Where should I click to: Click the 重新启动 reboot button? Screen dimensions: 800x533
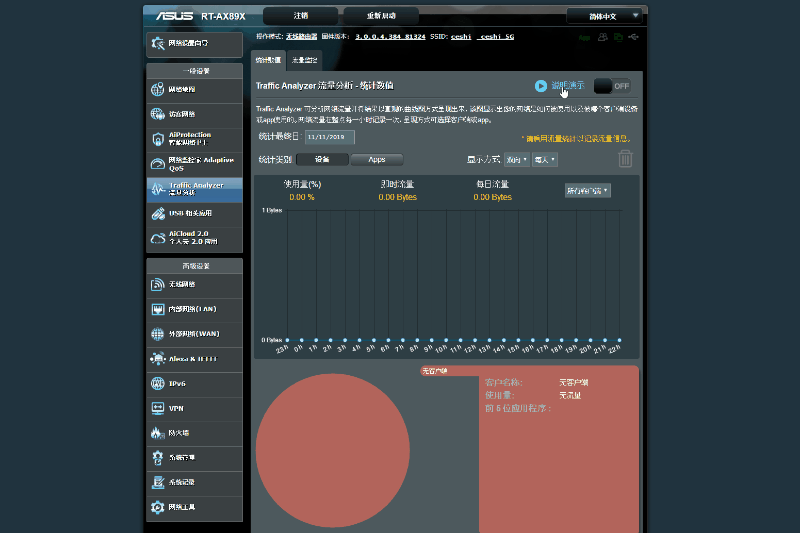[x=381, y=16]
